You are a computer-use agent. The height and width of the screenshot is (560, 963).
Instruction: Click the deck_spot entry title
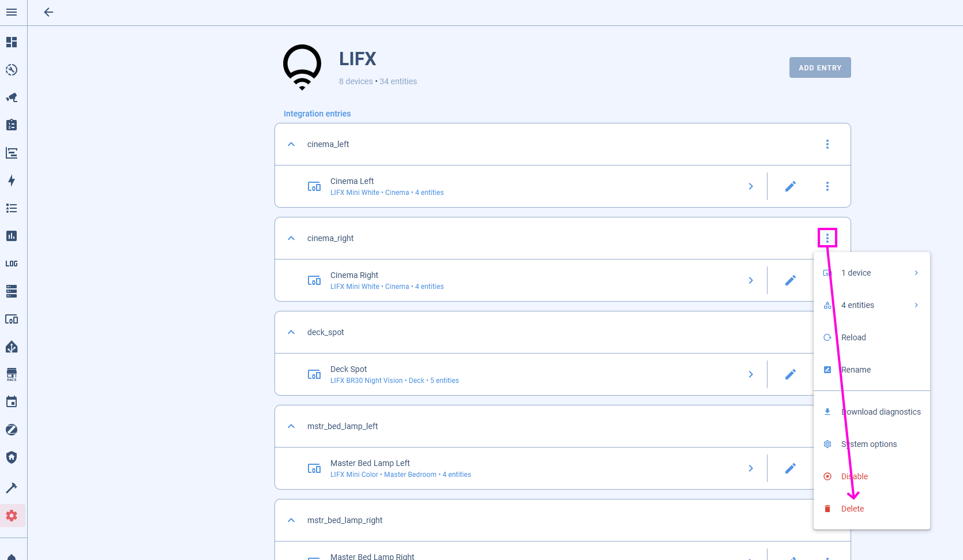click(325, 332)
